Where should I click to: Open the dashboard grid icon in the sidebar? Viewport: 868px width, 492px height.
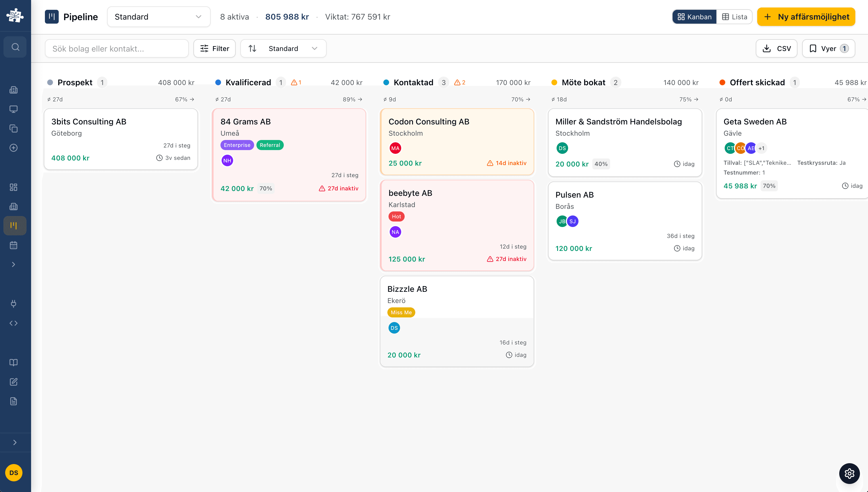point(14,187)
